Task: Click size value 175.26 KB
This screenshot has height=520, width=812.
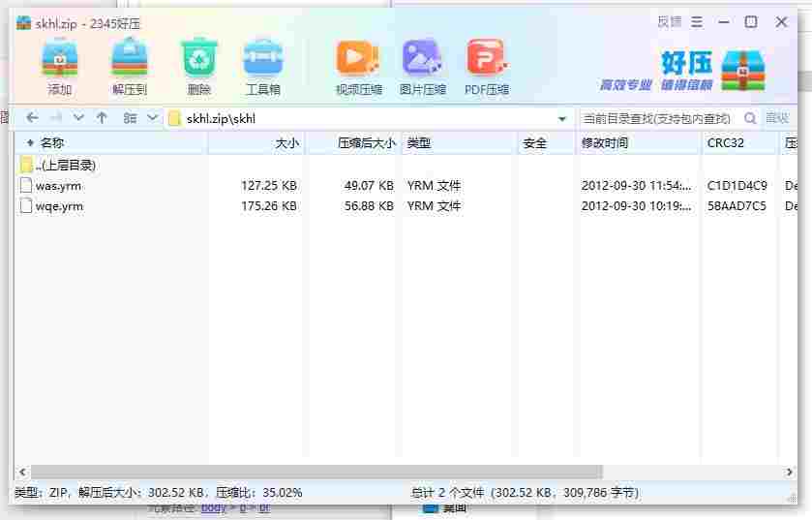Action: click(269, 206)
